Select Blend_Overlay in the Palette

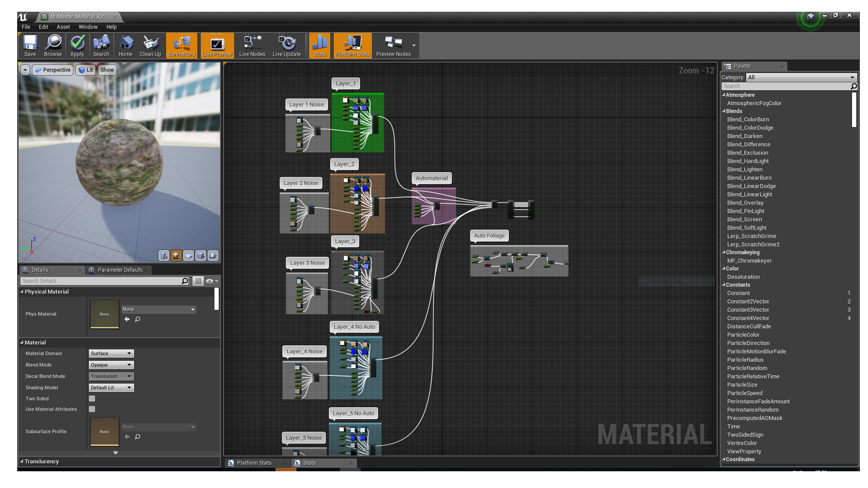coord(745,203)
